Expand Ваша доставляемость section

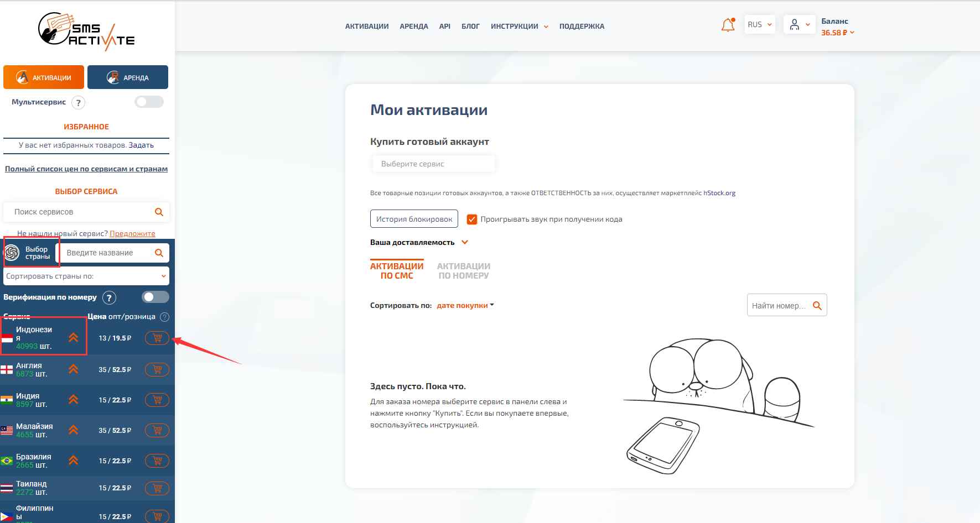(x=419, y=242)
